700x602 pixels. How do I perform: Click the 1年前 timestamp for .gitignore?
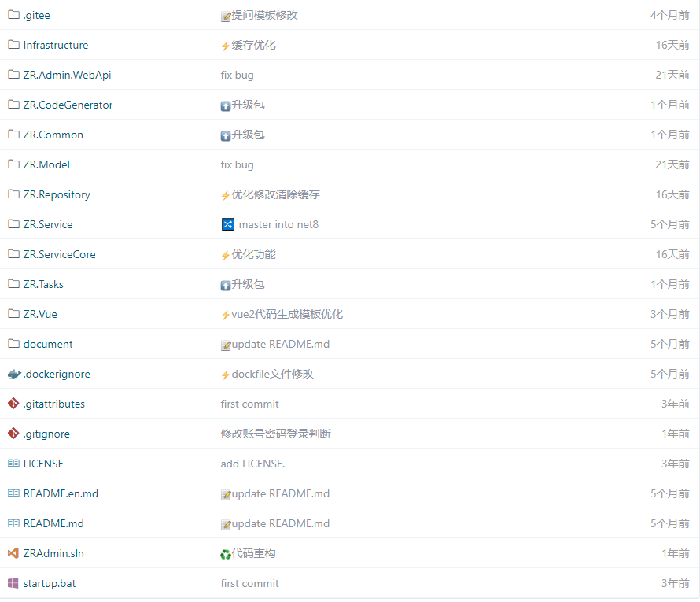pos(676,434)
